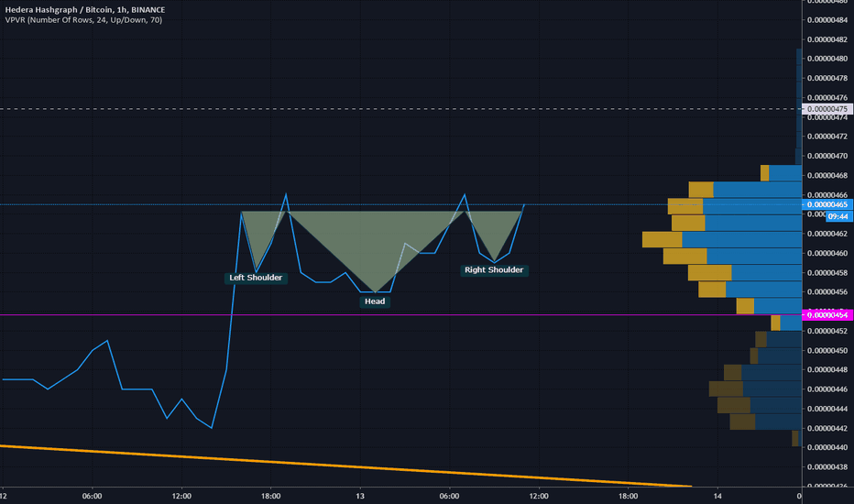
Task: Click the price scale value 0.00000480
Action: pyautogui.click(x=827, y=59)
